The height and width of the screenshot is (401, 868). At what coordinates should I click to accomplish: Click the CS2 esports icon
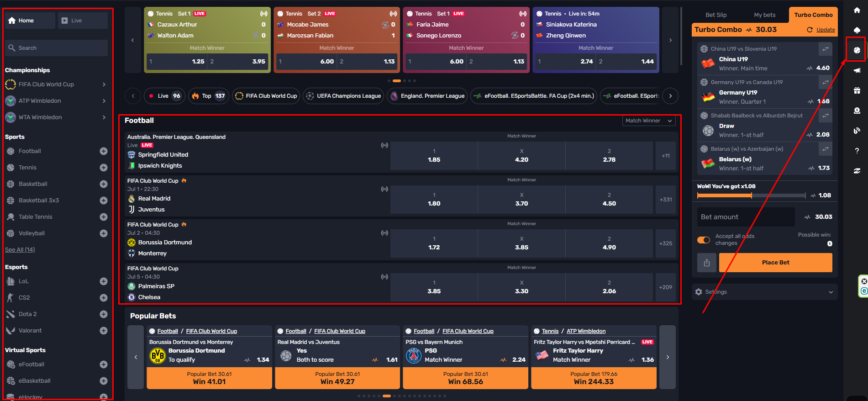pyautogui.click(x=11, y=298)
